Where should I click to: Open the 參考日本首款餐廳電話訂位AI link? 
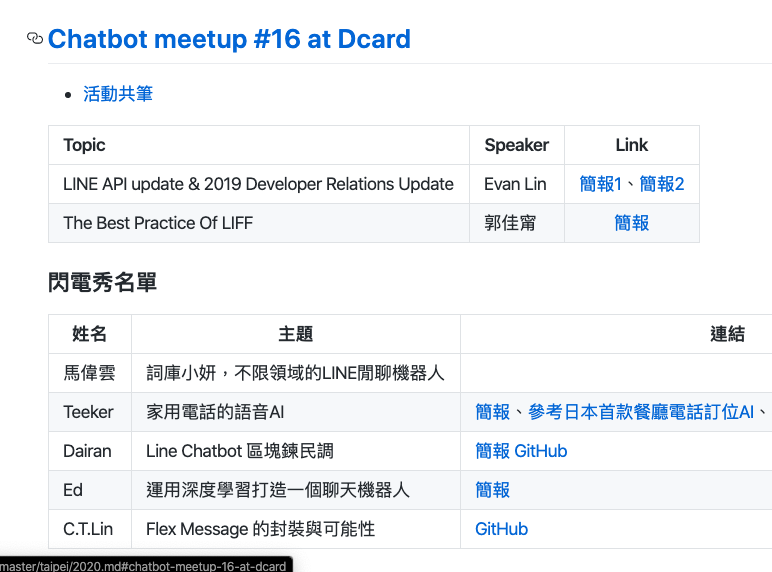point(641,412)
